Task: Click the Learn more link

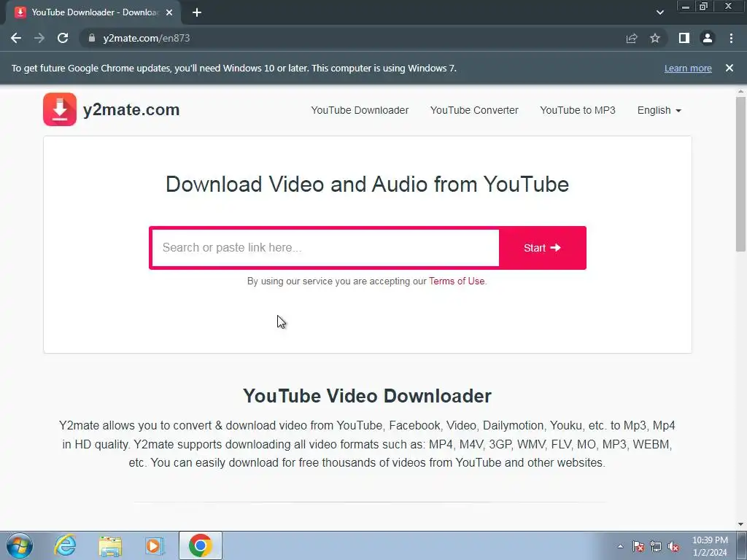Action: (x=688, y=68)
